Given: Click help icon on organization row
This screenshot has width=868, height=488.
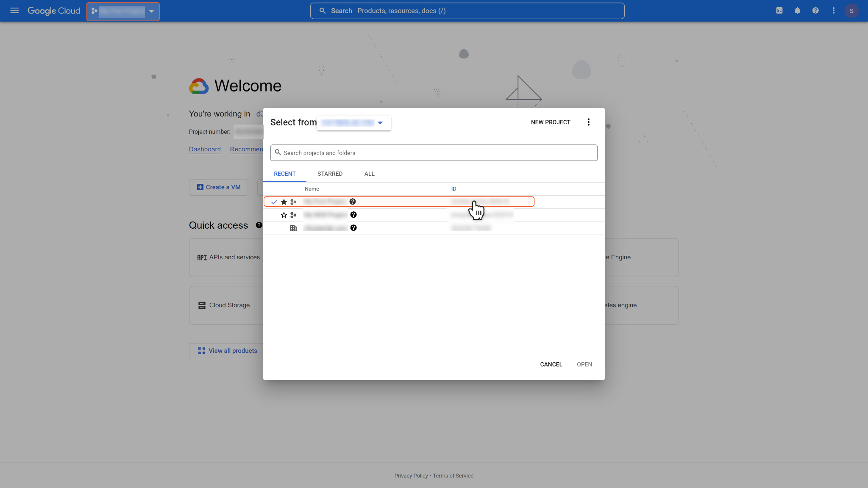Looking at the screenshot, I should coord(353,228).
